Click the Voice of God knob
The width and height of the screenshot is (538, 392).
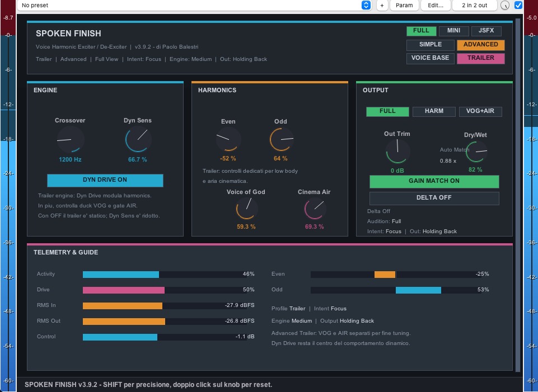[x=246, y=209]
